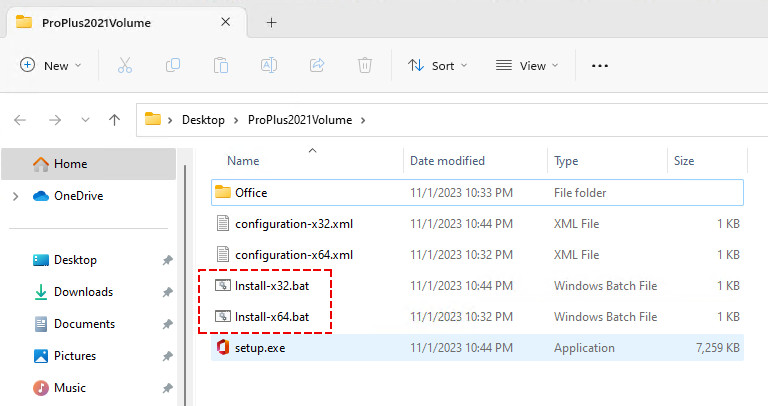Open Downloads in quick access
The height and width of the screenshot is (406, 768).
(x=83, y=292)
